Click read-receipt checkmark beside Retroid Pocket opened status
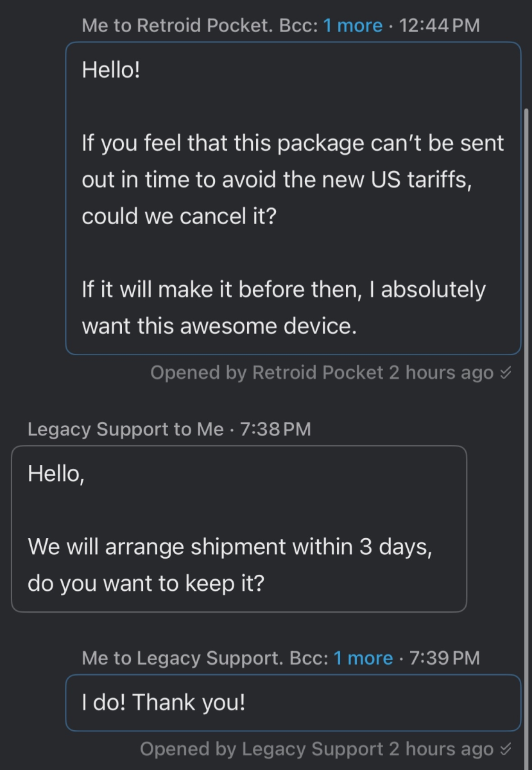532x770 pixels. click(x=506, y=373)
